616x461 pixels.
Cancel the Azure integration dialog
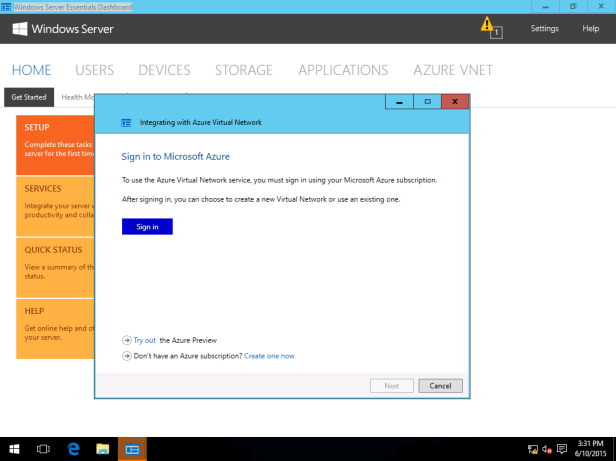point(440,385)
